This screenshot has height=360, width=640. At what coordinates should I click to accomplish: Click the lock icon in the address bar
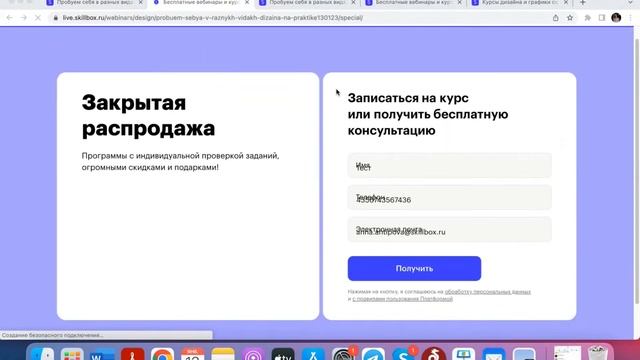pyautogui.click(x=56, y=18)
